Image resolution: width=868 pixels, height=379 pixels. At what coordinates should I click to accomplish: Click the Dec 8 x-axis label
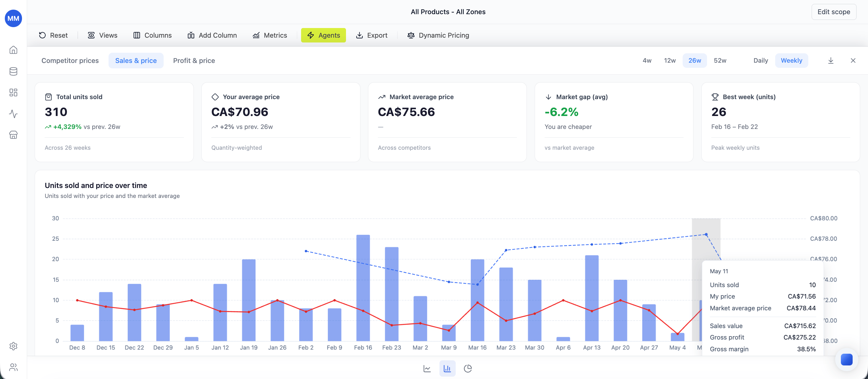(77, 347)
